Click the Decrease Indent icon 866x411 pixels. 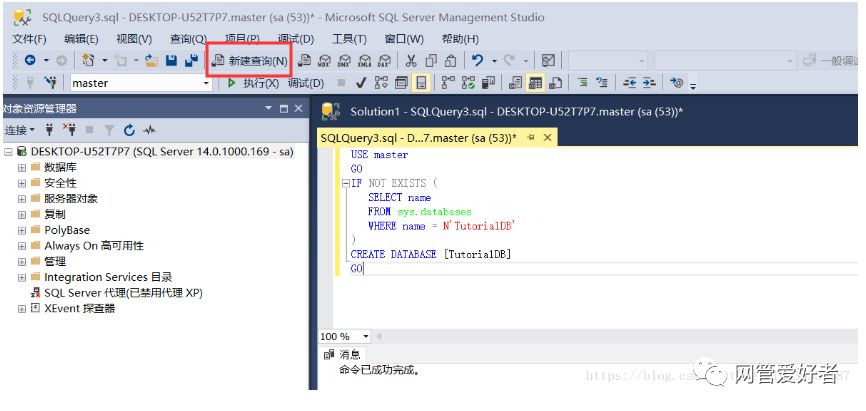(629, 83)
